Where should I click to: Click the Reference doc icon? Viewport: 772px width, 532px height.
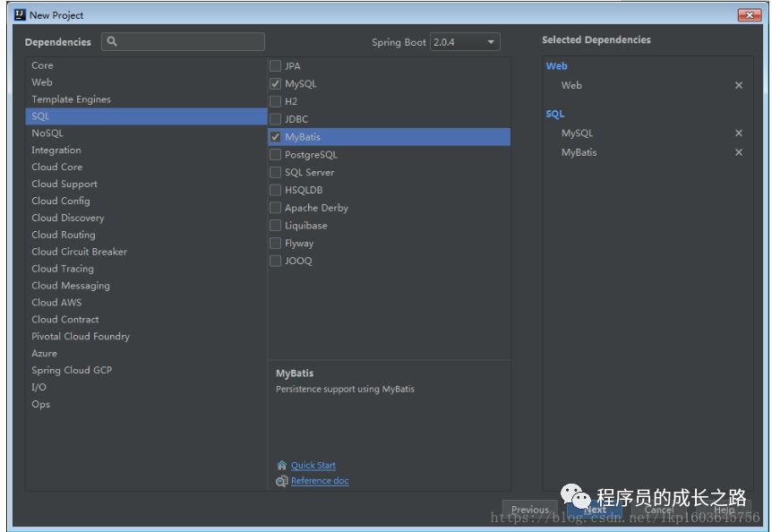281,481
